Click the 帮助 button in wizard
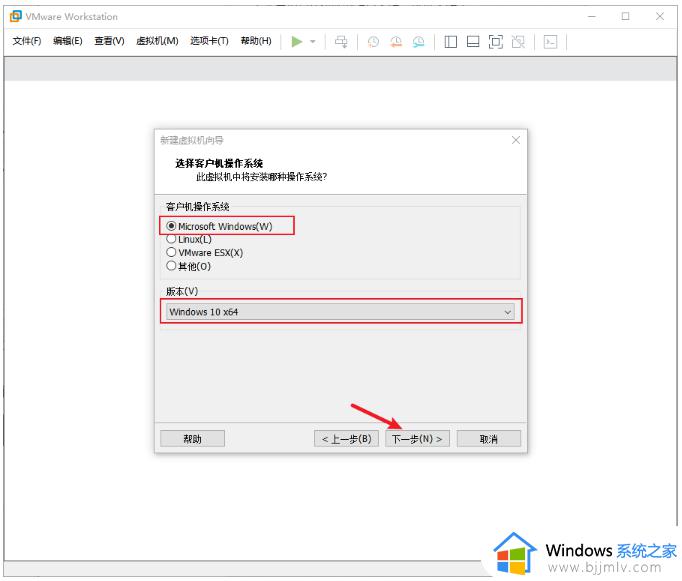This screenshot has height=581, width=682. tap(192, 439)
